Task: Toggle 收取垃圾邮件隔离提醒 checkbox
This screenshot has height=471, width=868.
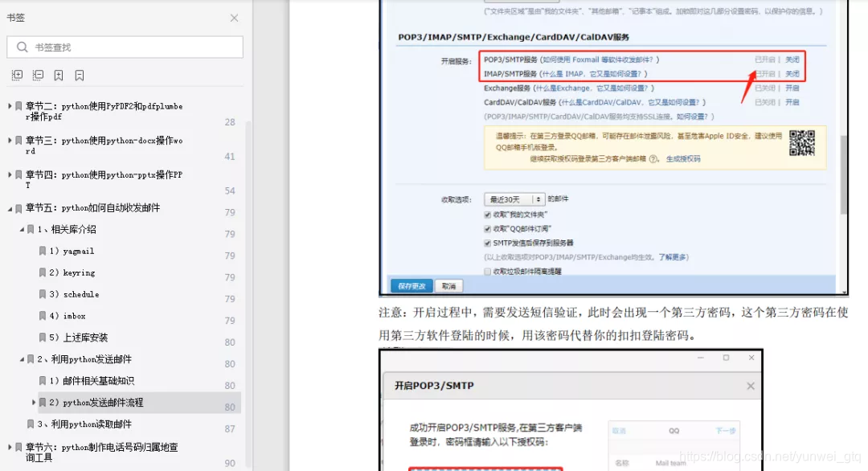Action: tap(488, 271)
